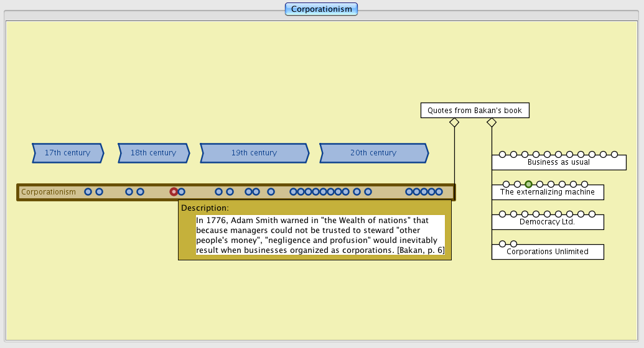Click the right diamond connector under Quotes box
This screenshot has height=348, width=644.
(x=492, y=122)
